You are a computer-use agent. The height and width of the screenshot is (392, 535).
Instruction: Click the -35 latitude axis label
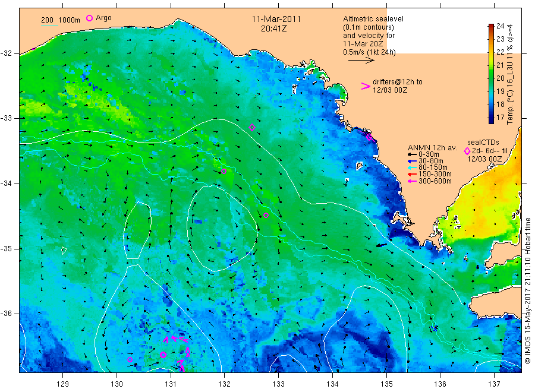[6, 248]
